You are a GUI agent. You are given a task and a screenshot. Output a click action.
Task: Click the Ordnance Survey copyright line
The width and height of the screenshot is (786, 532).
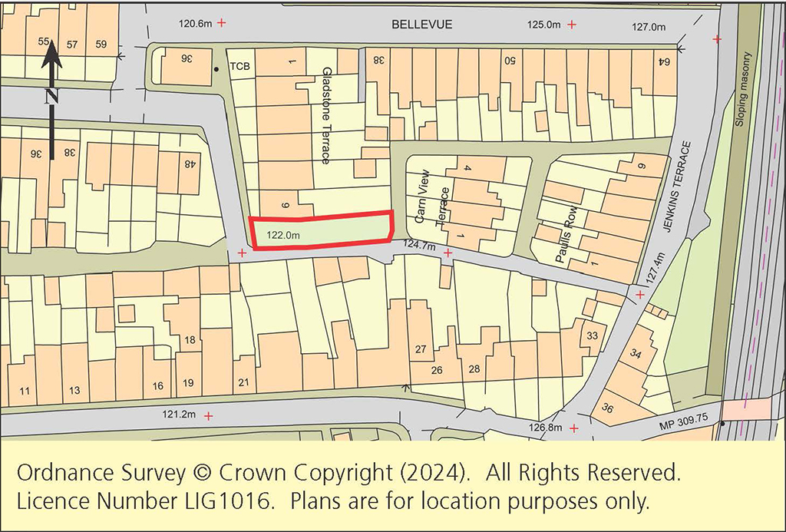(349, 472)
